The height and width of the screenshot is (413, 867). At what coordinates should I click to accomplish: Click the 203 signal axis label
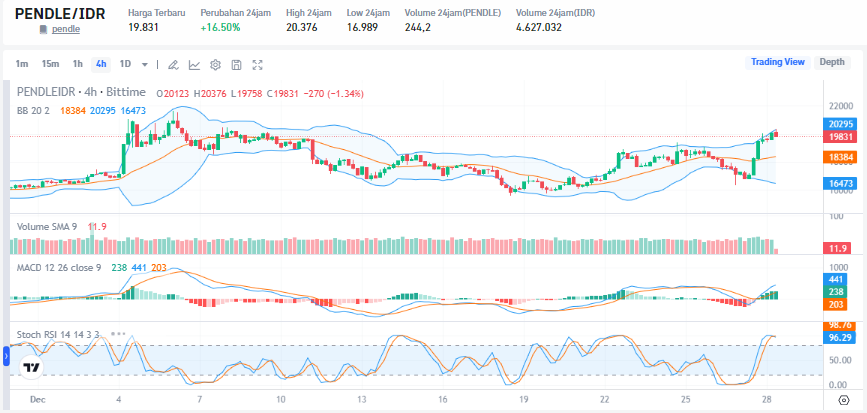pos(835,304)
